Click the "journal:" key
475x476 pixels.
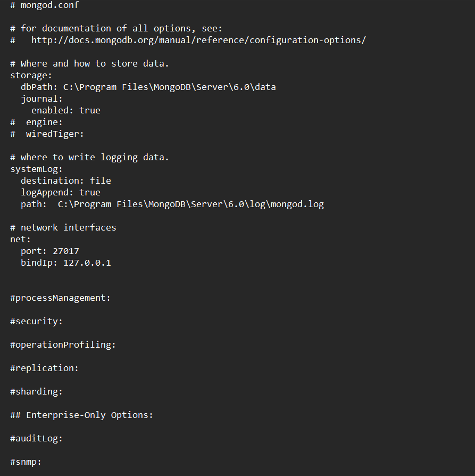pos(41,99)
